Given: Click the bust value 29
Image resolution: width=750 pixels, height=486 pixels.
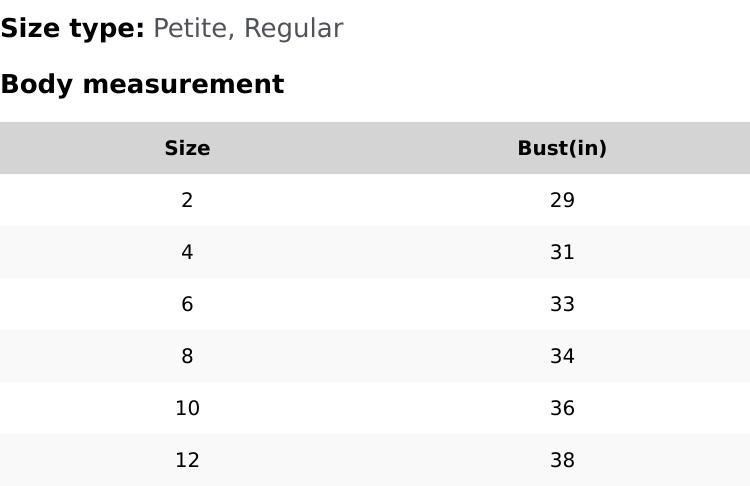Looking at the screenshot, I should pyautogui.click(x=562, y=201).
